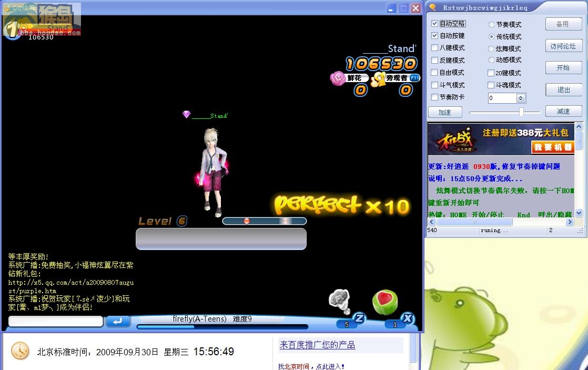The width and height of the screenshot is (588, 370).
Task: Click the song progress bar under firefly
Action: (222, 327)
